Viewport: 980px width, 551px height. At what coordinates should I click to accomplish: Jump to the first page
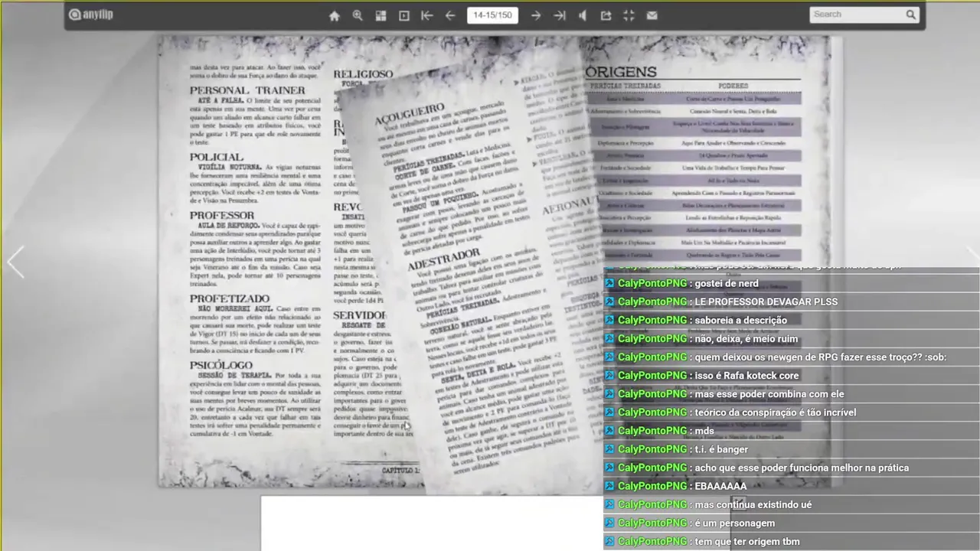(x=427, y=15)
